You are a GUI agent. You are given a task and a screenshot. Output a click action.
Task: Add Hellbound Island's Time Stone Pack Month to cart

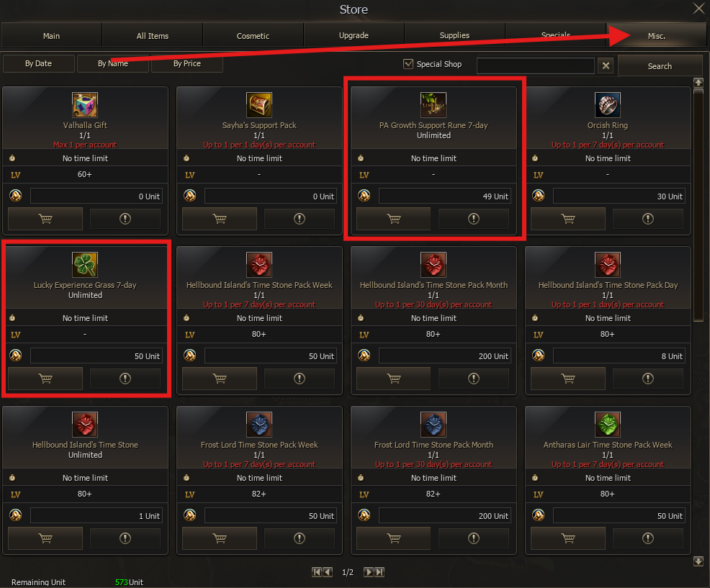(394, 379)
